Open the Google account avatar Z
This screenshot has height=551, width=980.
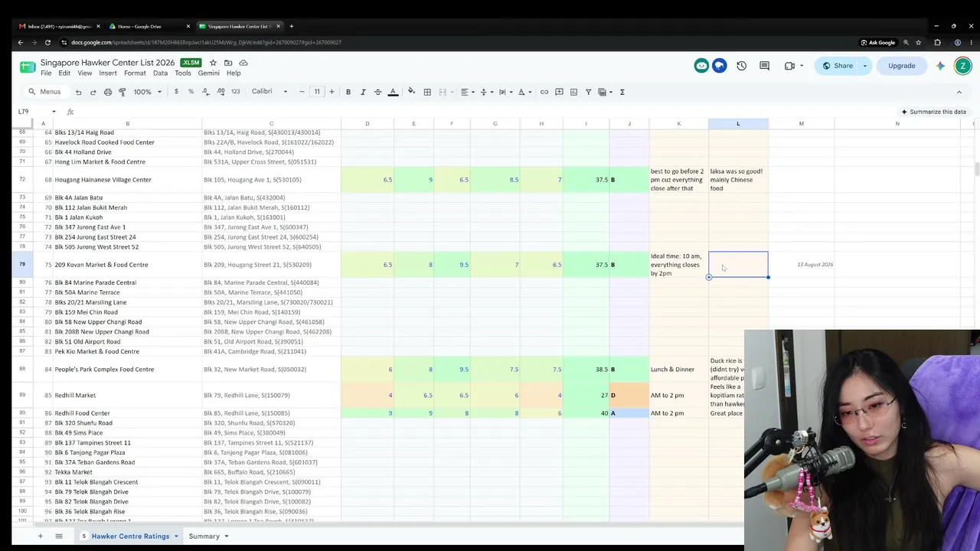pyautogui.click(x=962, y=66)
